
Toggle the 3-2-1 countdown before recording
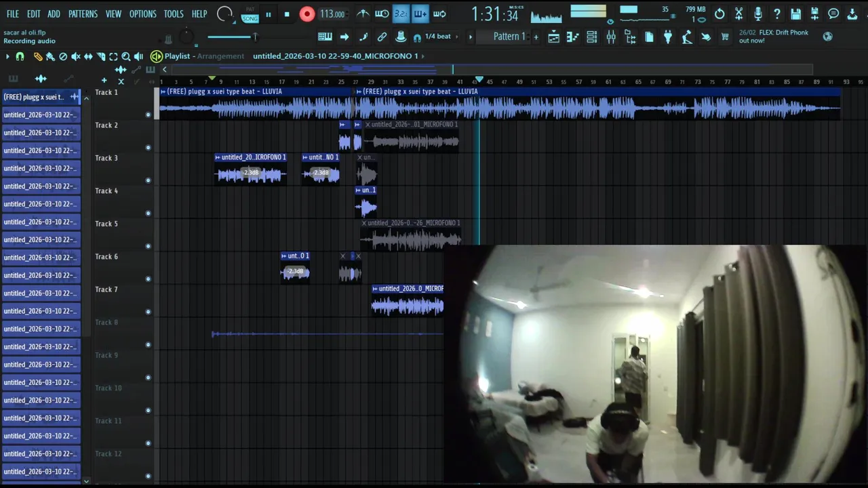tap(401, 14)
